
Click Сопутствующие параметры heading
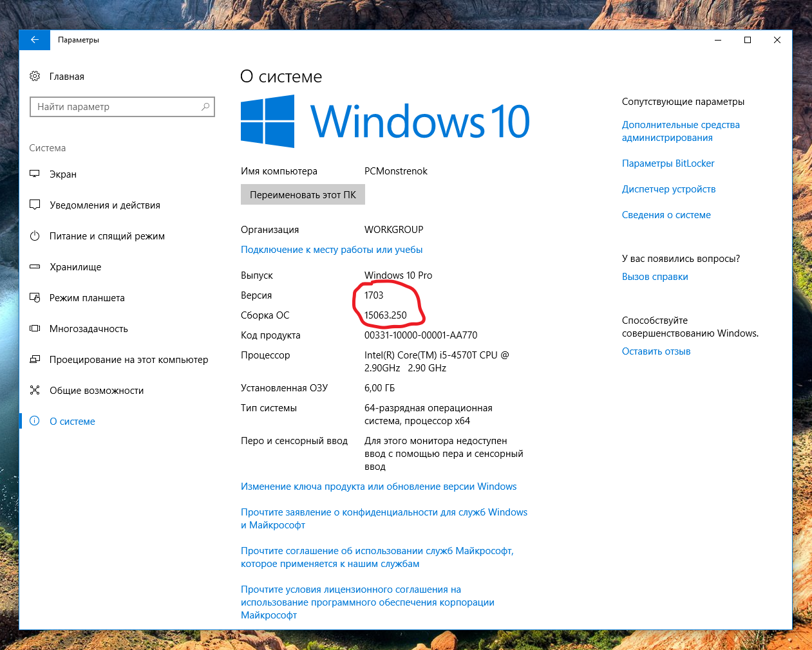(x=683, y=102)
